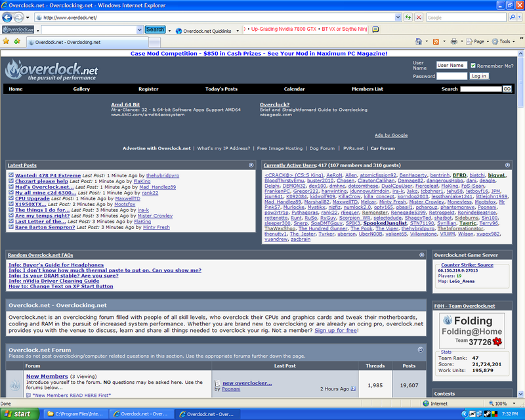Click the Folding@Home team logo image

point(472,331)
